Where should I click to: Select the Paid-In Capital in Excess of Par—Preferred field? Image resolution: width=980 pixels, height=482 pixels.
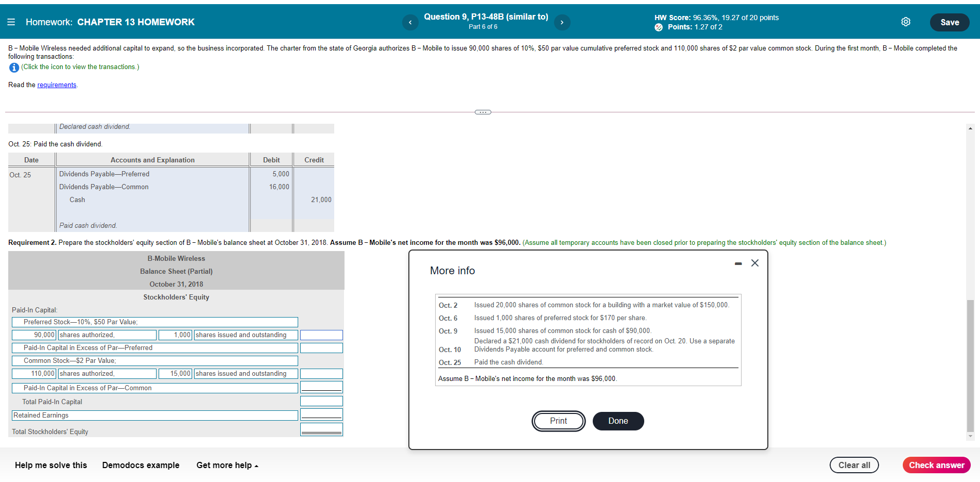pos(155,348)
